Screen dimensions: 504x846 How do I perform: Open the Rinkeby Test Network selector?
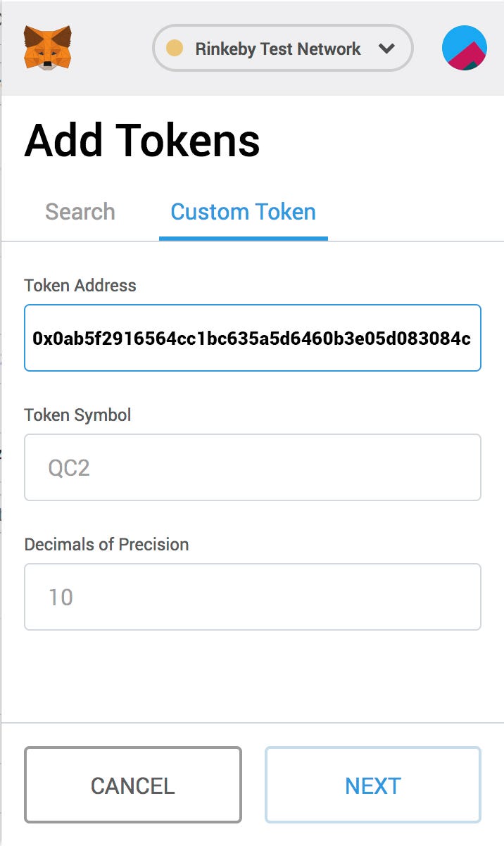(x=278, y=49)
